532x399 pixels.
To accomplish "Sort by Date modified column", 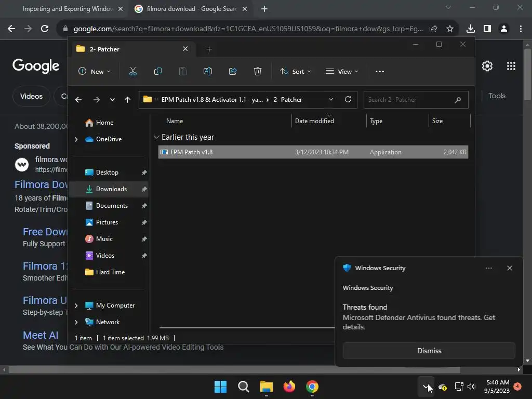I will coord(314,121).
